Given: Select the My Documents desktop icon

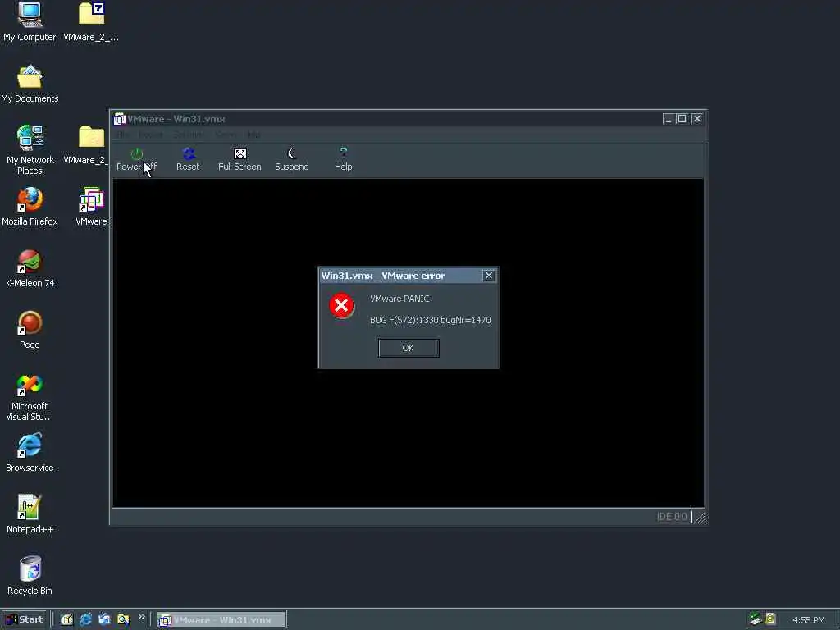Looking at the screenshot, I should [30, 84].
